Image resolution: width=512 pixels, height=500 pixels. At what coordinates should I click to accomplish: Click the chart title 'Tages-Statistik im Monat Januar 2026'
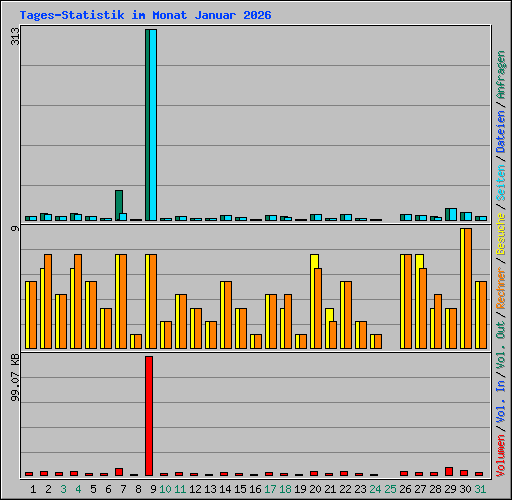point(145,15)
